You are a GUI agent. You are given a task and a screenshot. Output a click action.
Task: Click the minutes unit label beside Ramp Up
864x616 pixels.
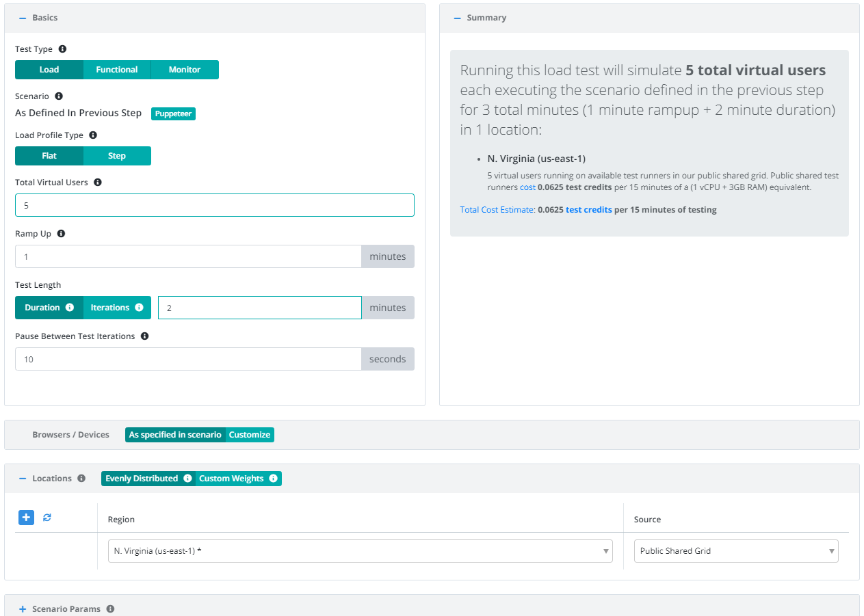(388, 256)
